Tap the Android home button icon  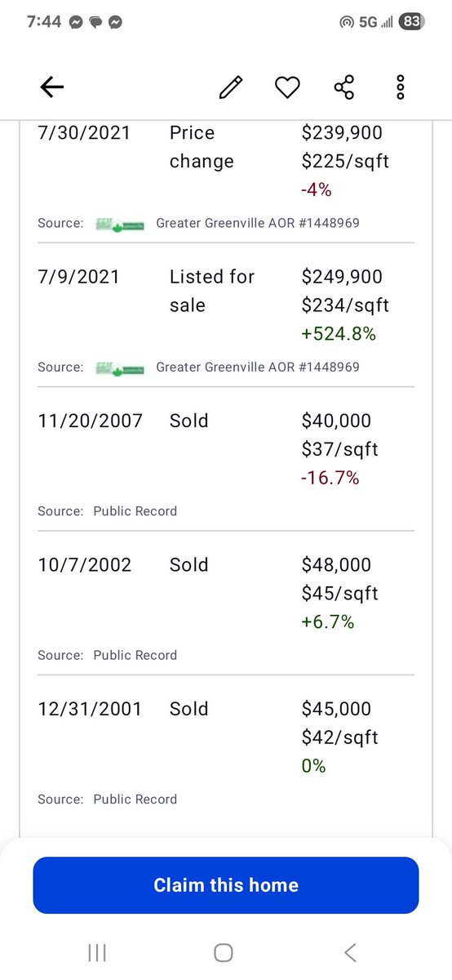[224, 952]
